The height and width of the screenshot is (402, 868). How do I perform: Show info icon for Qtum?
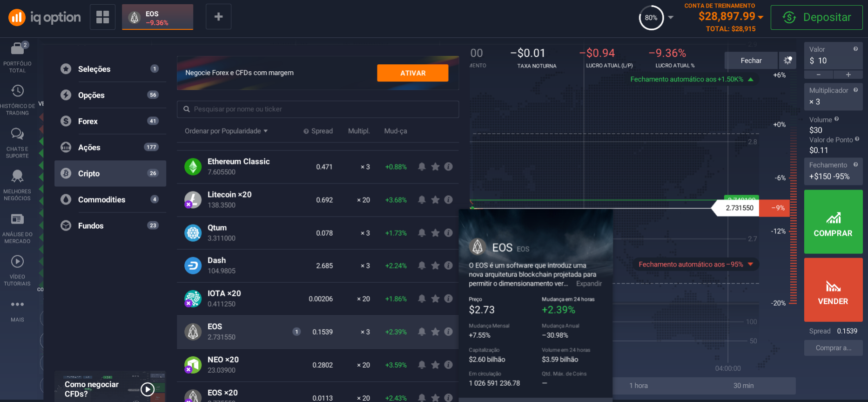pos(448,232)
